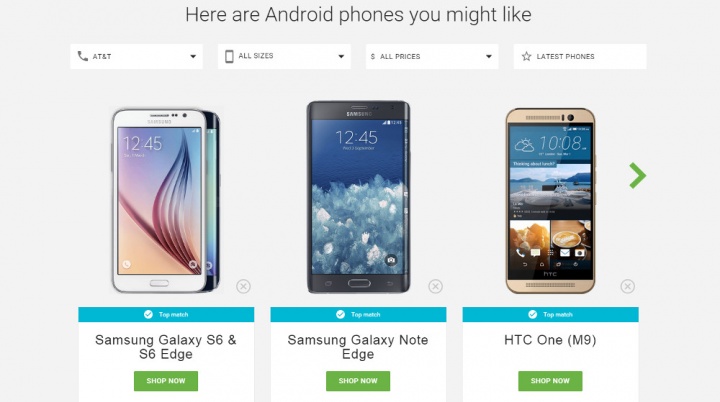Viewport: 720px width, 402px height.
Task: Expand the ALL SIZES dropdown
Action: pos(284,57)
